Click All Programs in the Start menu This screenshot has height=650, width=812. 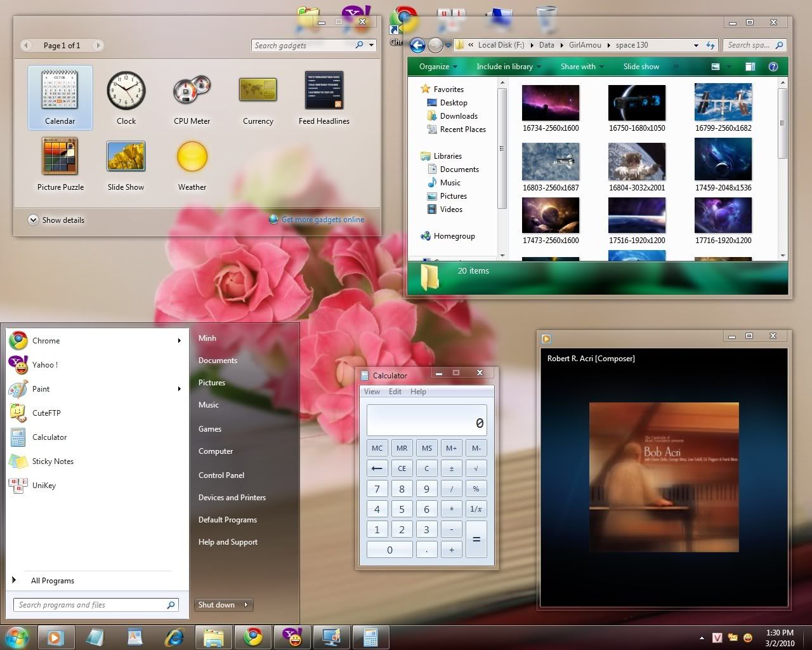tap(53, 581)
